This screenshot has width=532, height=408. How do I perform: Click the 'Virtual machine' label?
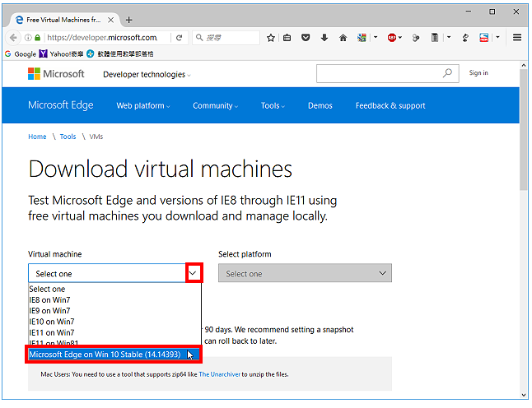tap(55, 254)
